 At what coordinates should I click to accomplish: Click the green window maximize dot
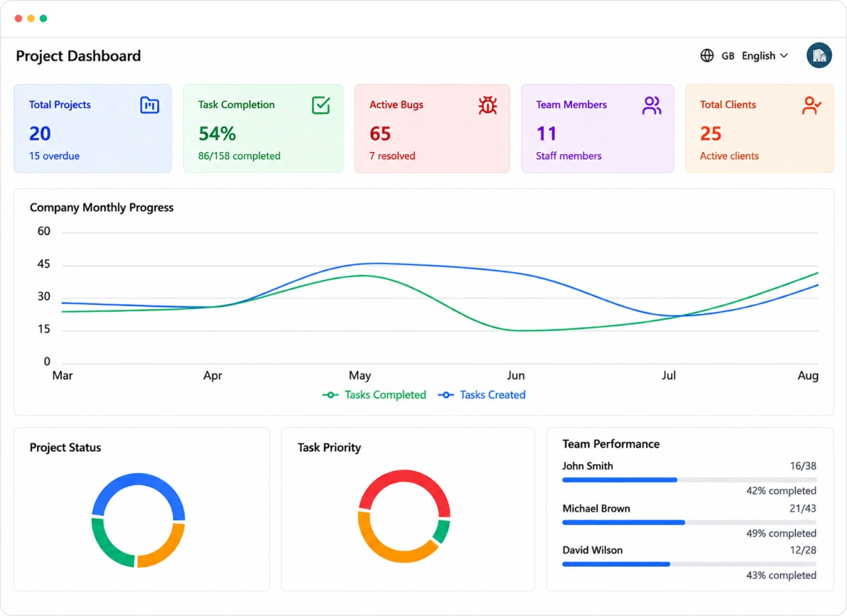(43, 18)
